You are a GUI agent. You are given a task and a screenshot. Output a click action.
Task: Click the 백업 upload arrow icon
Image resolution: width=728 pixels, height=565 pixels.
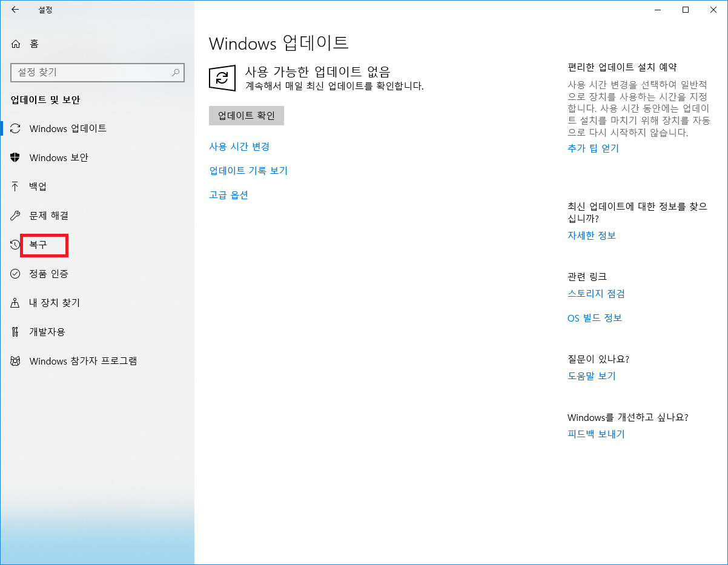16,187
